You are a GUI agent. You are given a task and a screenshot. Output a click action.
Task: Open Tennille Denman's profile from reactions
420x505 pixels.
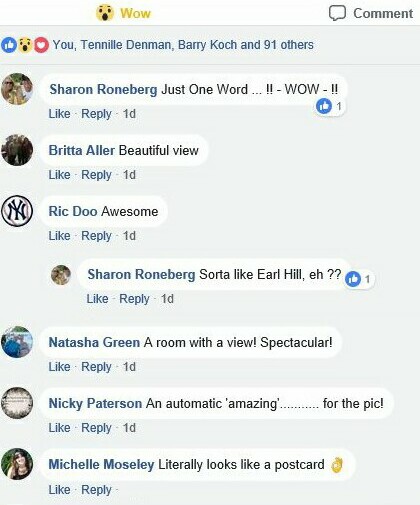pos(126,45)
